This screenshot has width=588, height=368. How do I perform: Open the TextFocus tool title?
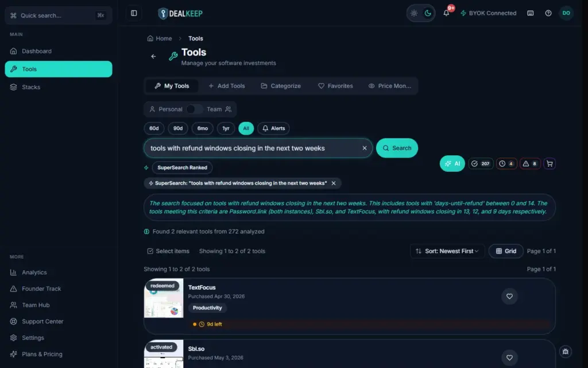pos(202,287)
